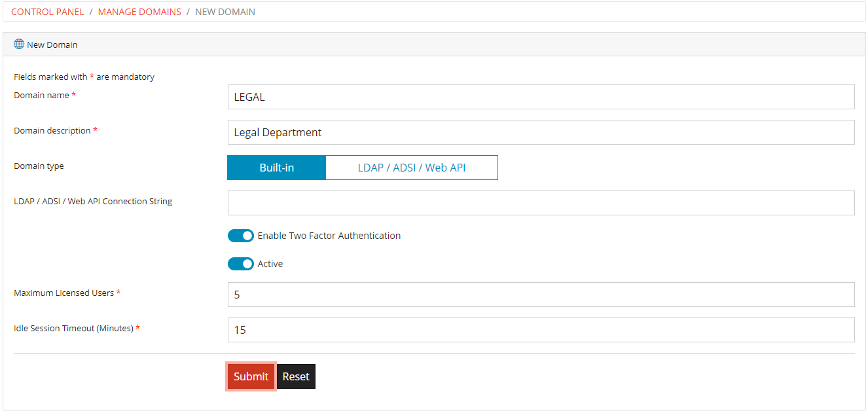868x417 pixels.
Task: Click the LDAP Connection String label
Action: pos(93,202)
